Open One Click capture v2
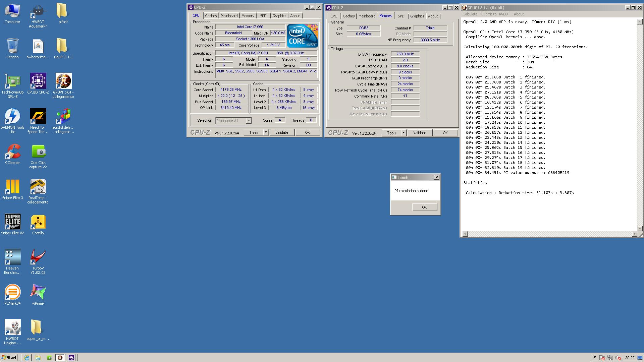The width and height of the screenshot is (644, 362). [38, 156]
